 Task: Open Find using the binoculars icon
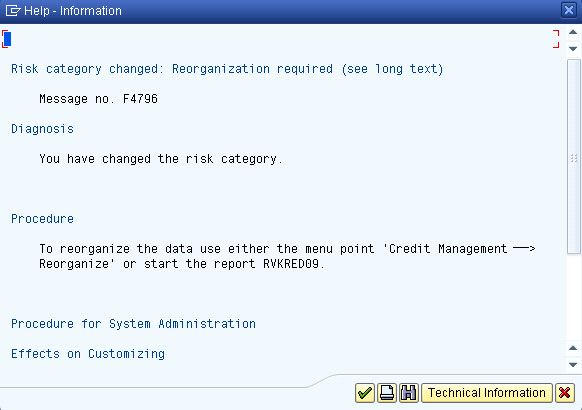point(409,393)
